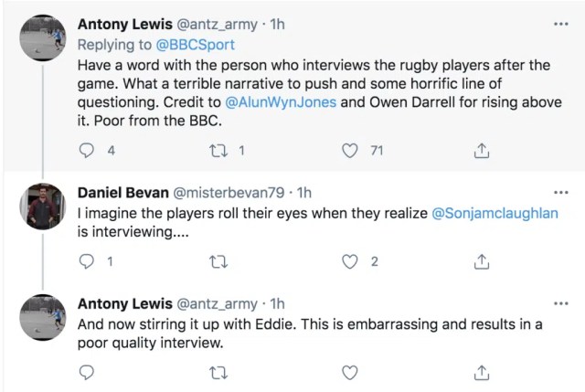Open Daniel Bevan's profile picture
Image resolution: width=585 pixels, height=392 pixels.
[43, 206]
